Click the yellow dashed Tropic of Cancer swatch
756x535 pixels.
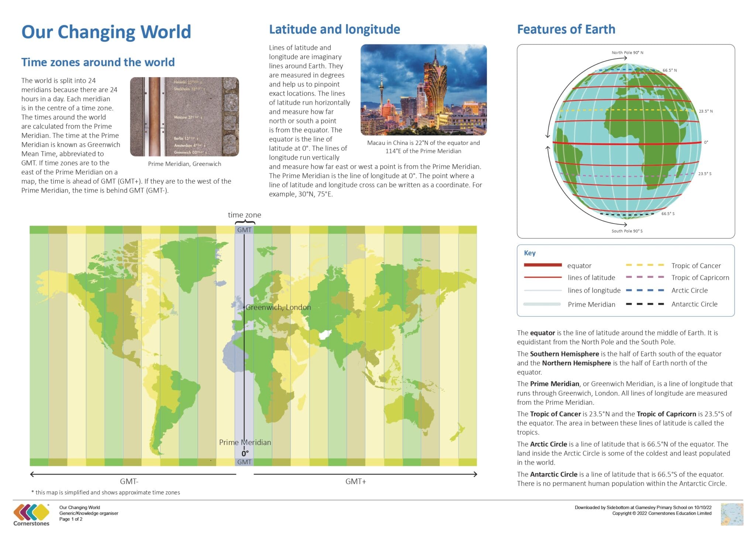tap(645, 265)
